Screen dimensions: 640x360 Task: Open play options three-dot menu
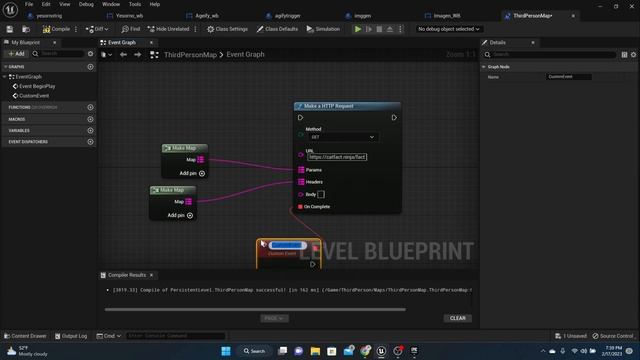point(400,29)
